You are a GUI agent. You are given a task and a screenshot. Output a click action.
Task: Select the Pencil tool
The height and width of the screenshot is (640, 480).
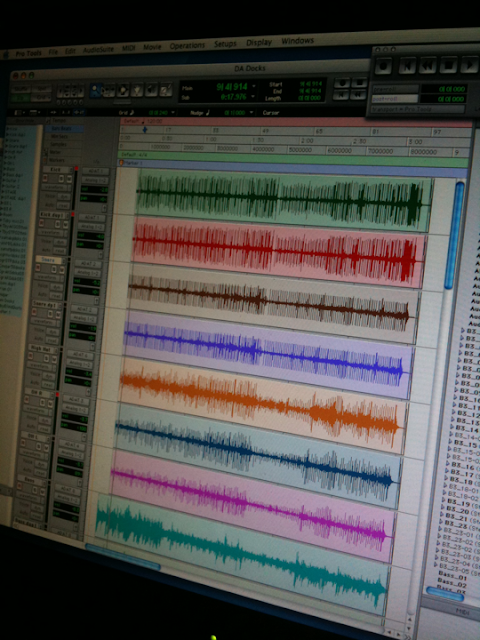(x=166, y=90)
